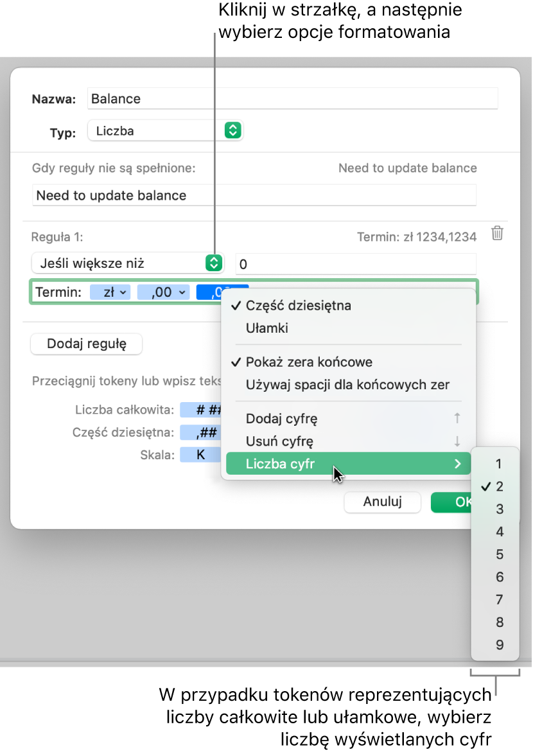Choose Używaj spacji dla końcowych zer

(348, 385)
